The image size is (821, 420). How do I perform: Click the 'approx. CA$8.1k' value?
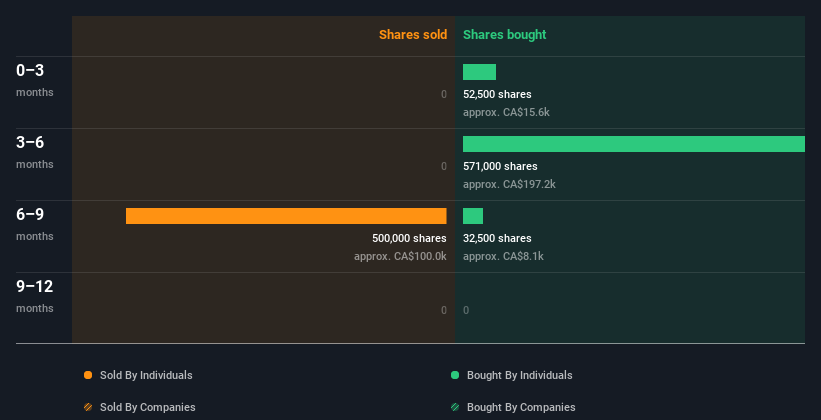[x=503, y=256]
